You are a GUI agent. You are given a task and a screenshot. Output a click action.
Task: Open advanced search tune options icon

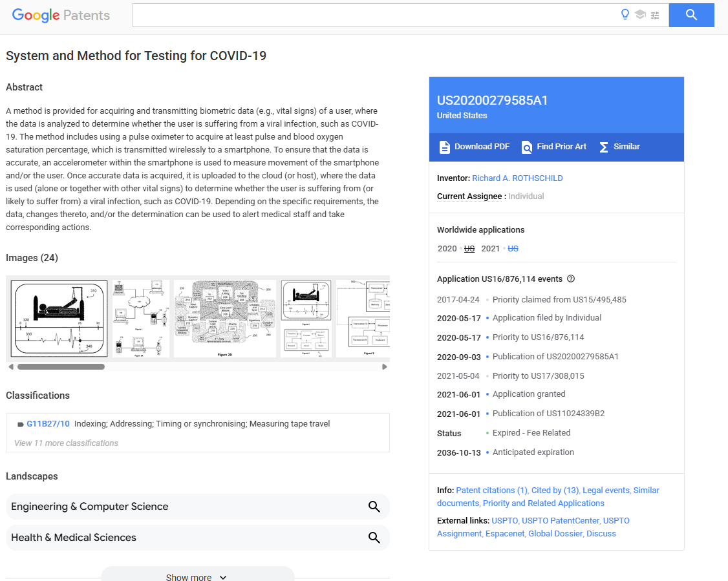click(x=655, y=15)
